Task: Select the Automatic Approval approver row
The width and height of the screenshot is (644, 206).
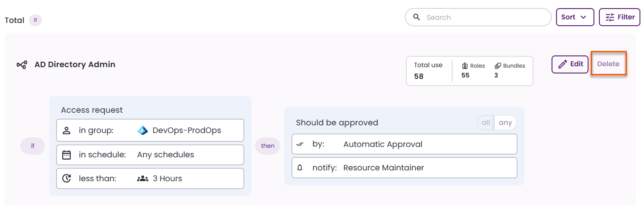Action: click(404, 144)
